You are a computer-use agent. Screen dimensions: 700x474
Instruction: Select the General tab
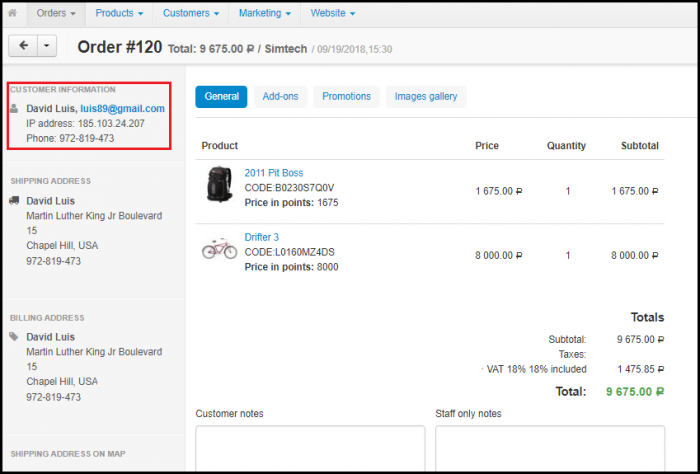(221, 96)
